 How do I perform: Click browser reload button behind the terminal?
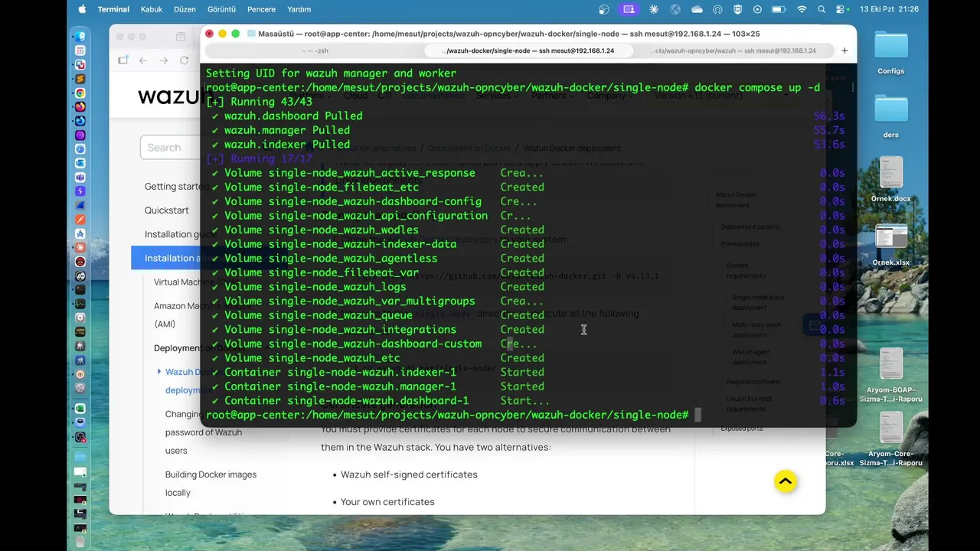[x=185, y=60]
